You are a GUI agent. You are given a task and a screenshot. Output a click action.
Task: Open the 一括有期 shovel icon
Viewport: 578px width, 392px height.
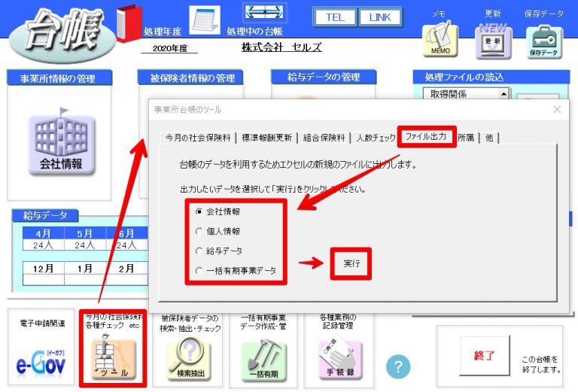264,360
